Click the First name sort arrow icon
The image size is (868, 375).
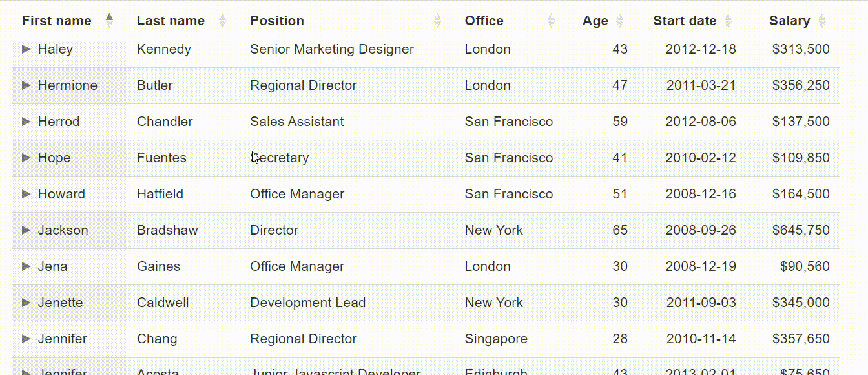point(109,21)
